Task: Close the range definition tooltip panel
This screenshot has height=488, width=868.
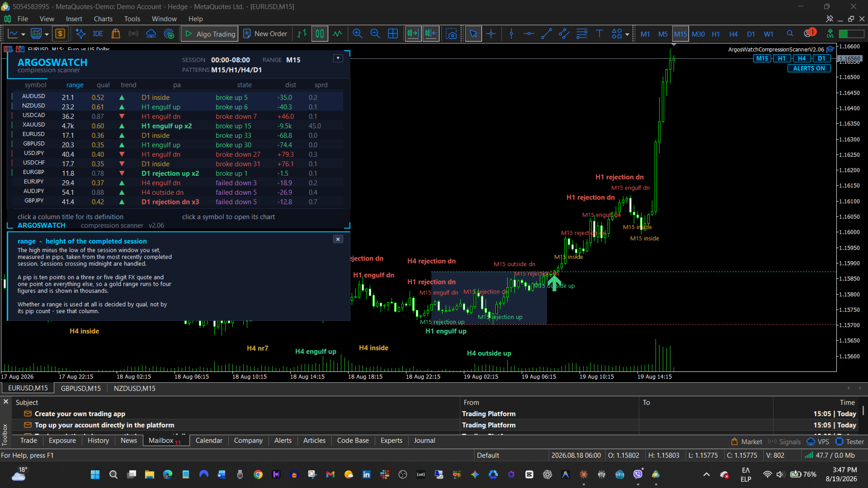Action: coord(338,239)
